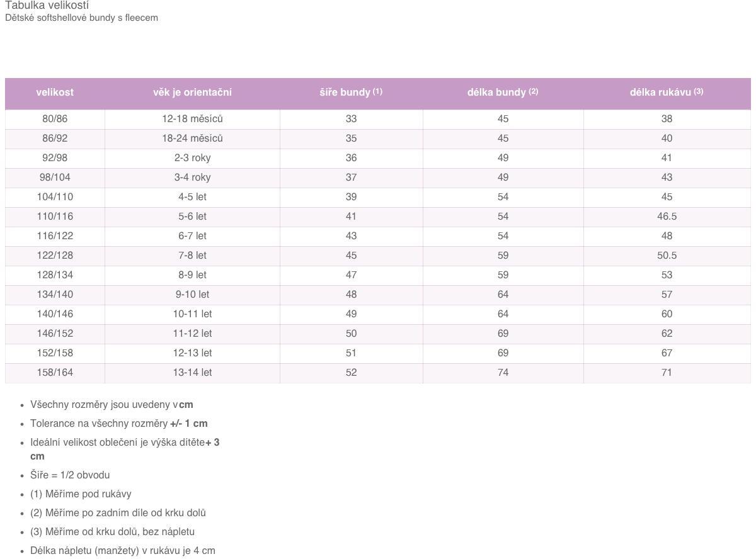Click the 'Šíře = 1/2 obvodu' note

coord(70,475)
